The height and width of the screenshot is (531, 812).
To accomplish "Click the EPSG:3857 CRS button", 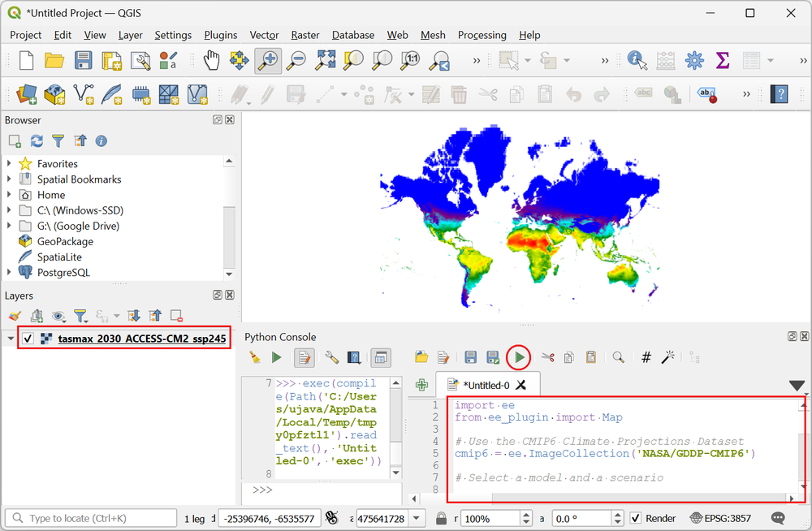I will (719, 519).
